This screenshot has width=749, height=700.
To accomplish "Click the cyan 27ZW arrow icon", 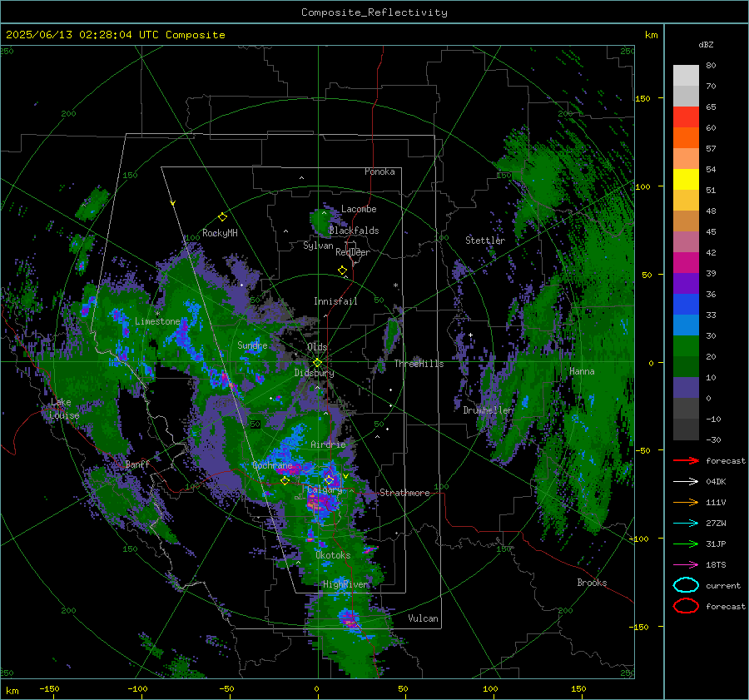I will (x=686, y=524).
